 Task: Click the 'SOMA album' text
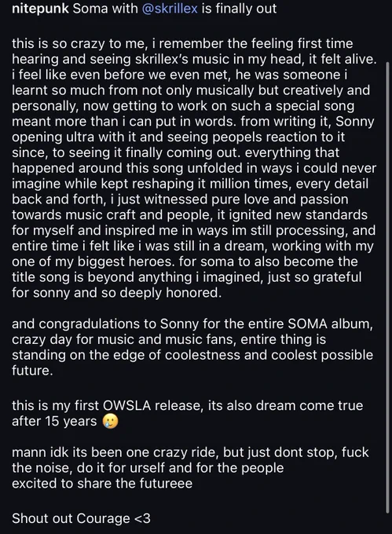(x=329, y=324)
